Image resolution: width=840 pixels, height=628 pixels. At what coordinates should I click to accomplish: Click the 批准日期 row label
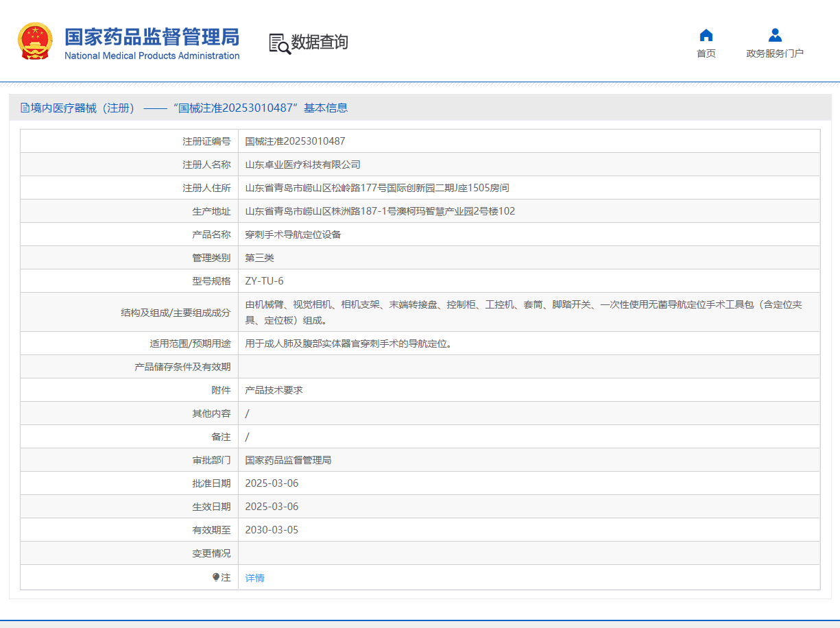[211, 483]
